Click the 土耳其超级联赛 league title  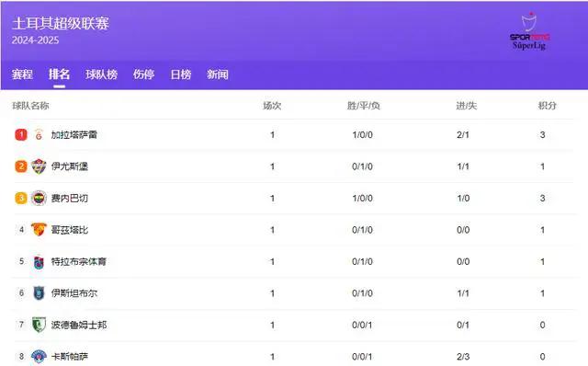tap(61, 23)
